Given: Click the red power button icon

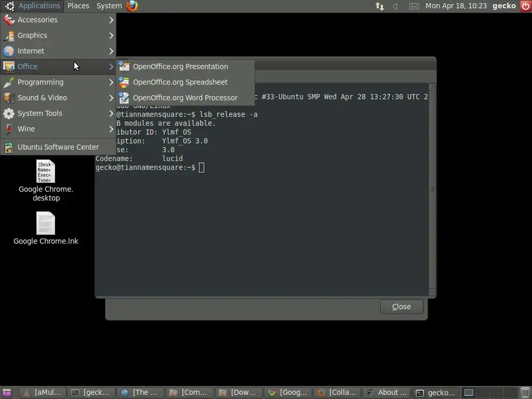Looking at the screenshot, I should click(x=526, y=6).
